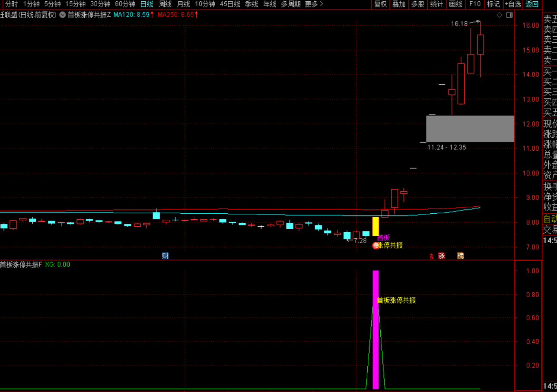Click the 复权 adjustment button

click(x=380, y=4)
